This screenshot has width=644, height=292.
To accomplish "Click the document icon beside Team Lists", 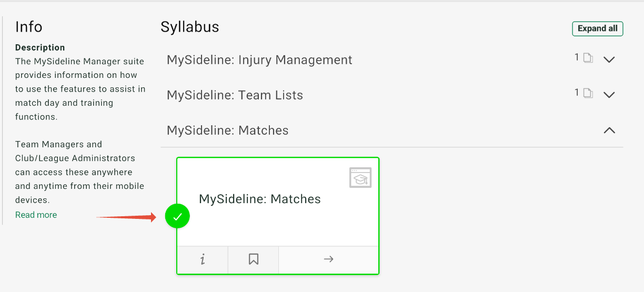I will pyautogui.click(x=588, y=93).
